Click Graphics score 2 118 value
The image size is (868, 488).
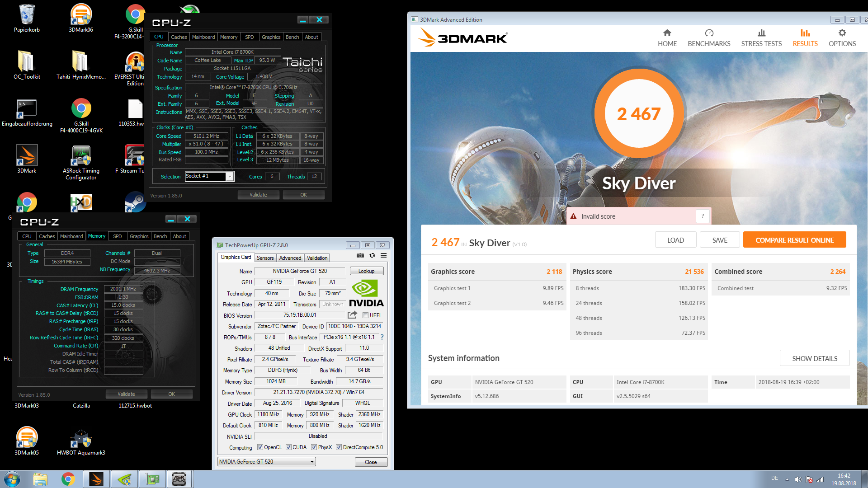(554, 272)
